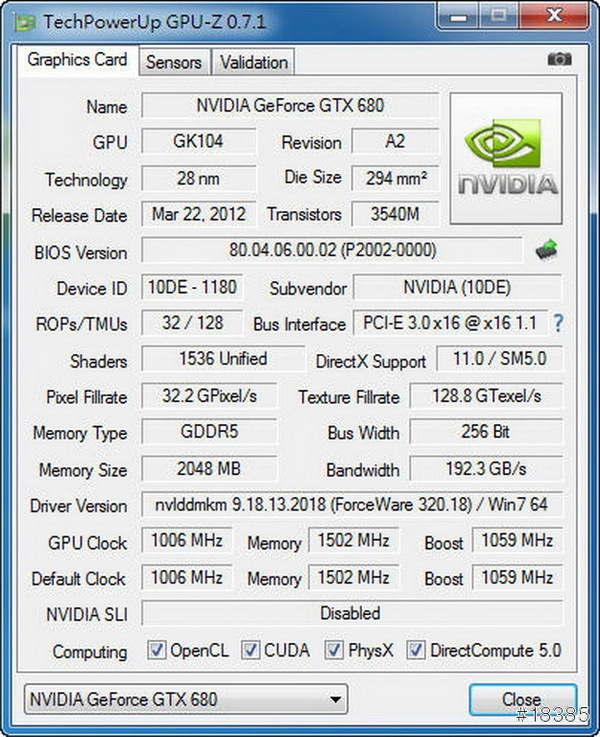Viewport: 600px width, 737px height.
Task: Toggle the PhysX checkbox
Action: click(x=334, y=651)
